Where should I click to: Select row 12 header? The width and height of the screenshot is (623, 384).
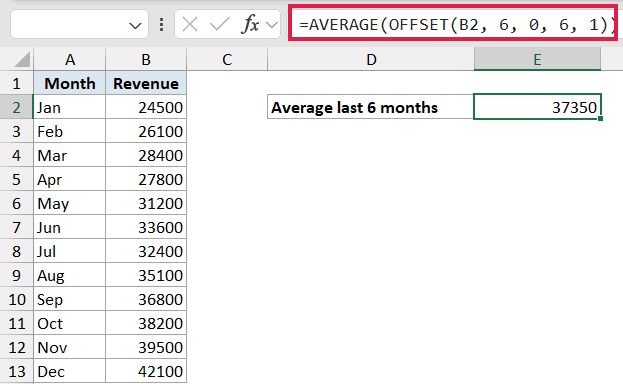tap(16, 347)
